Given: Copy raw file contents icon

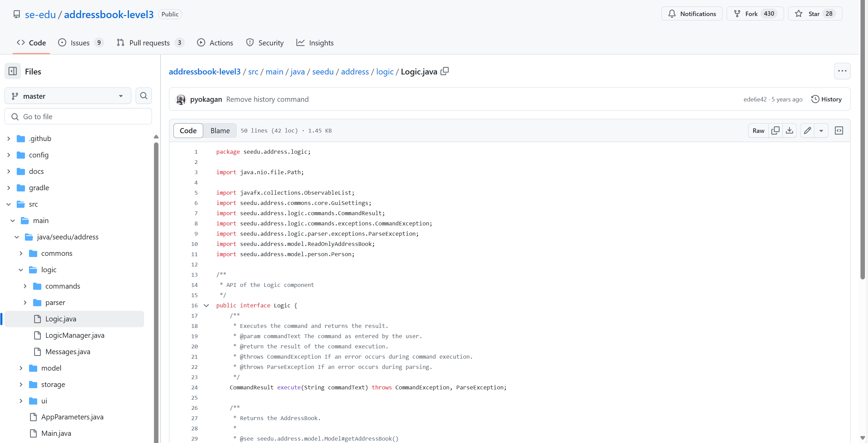Looking at the screenshot, I should pos(775,130).
